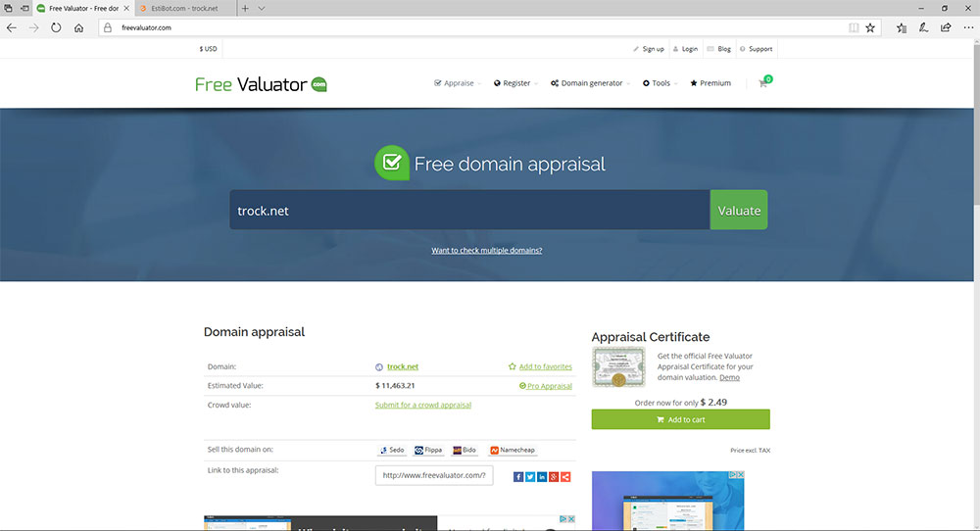
Task: Open the certificate Demo link
Action: coord(729,377)
